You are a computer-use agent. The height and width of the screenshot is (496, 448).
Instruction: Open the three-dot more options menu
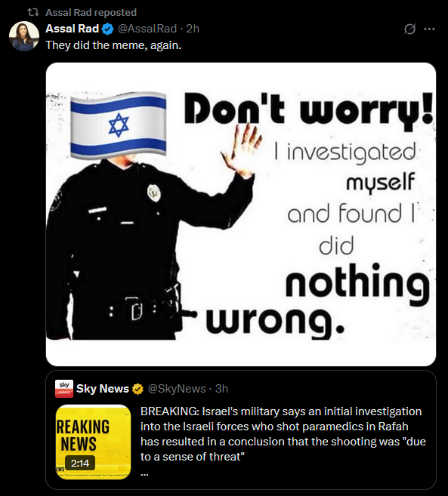point(429,29)
